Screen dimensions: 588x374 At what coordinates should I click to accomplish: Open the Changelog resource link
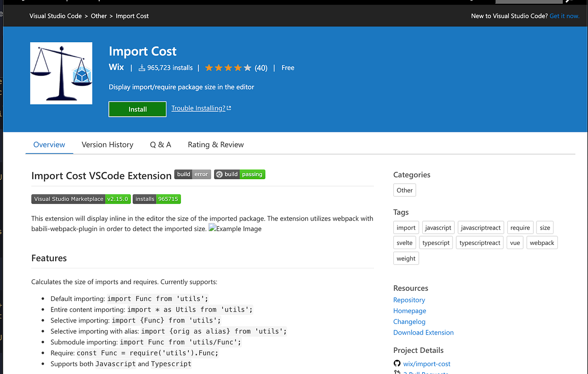[x=409, y=322]
